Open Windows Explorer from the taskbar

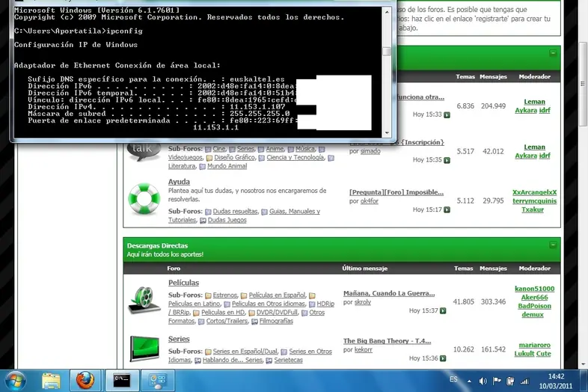coord(51,381)
